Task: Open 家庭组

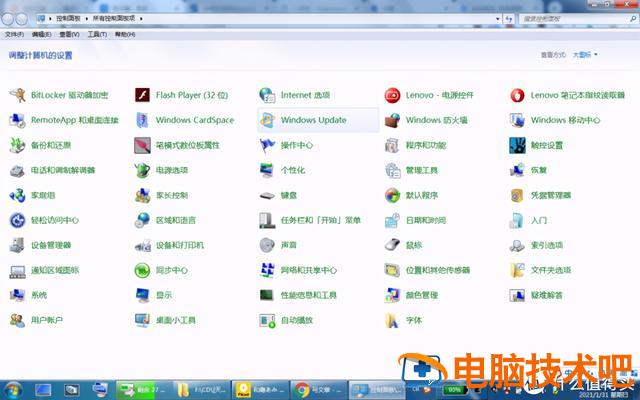Action: pyautogui.click(x=33, y=196)
